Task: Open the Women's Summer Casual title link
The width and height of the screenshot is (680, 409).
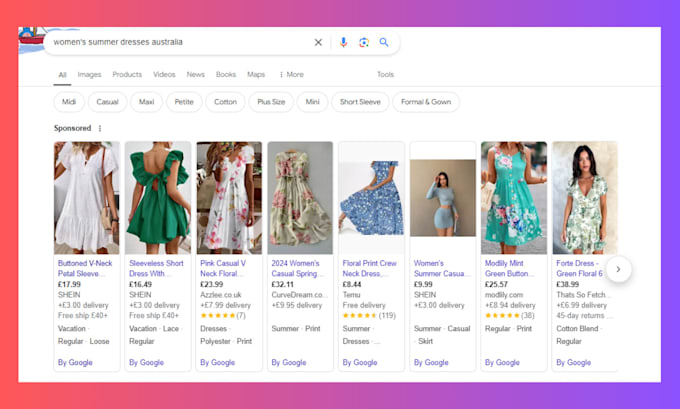Action: (x=442, y=268)
